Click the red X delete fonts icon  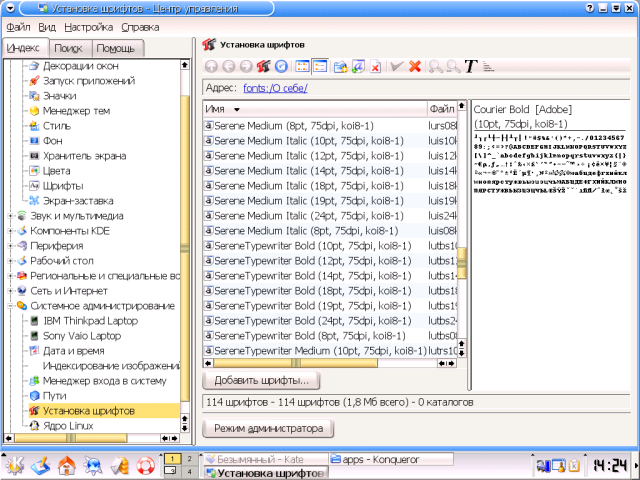415,66
